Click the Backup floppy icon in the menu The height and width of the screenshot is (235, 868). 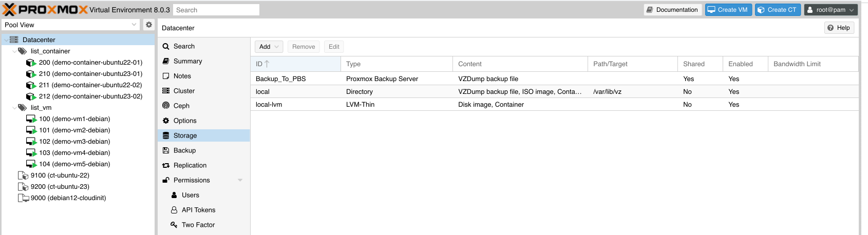tap(166, 150)
